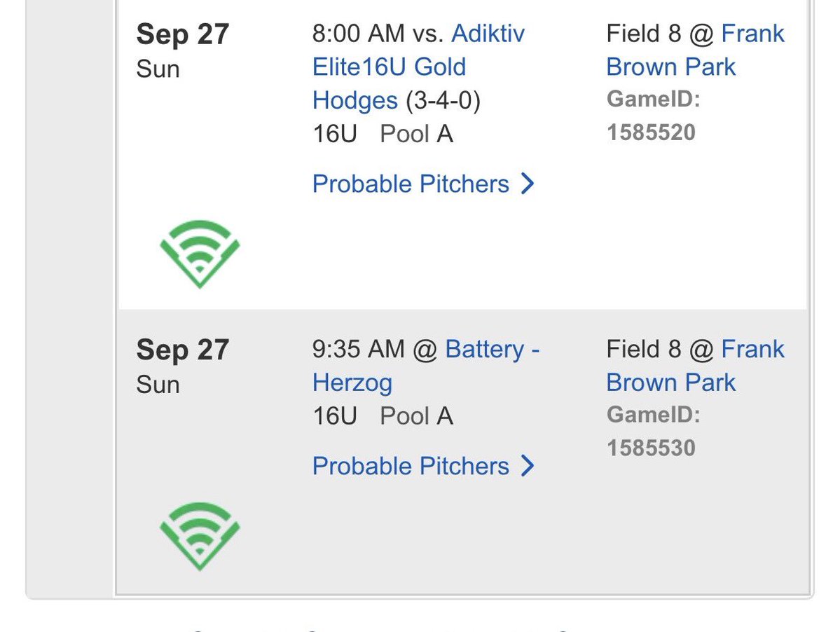The height and width of the screenshot is (632, 840).
Task: Click the 8:00 AM vs. game time text
Action: tap(378, 33)
